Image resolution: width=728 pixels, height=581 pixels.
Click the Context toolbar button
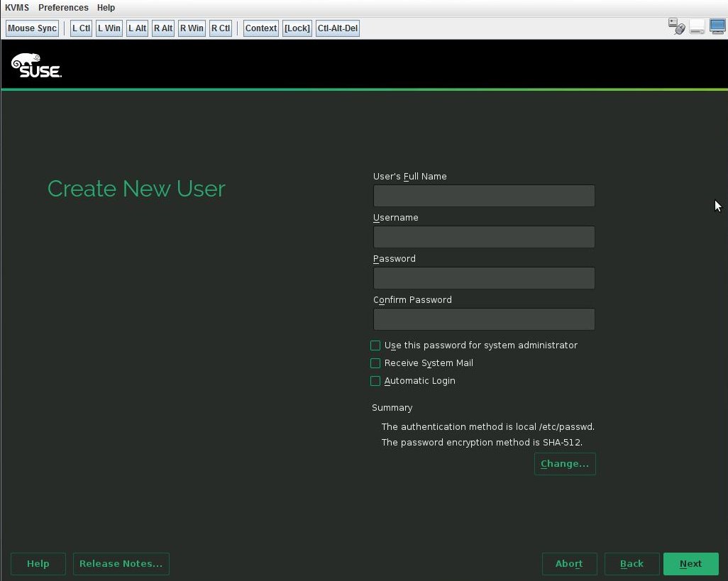pyautogui.click(x=260, y=28)
